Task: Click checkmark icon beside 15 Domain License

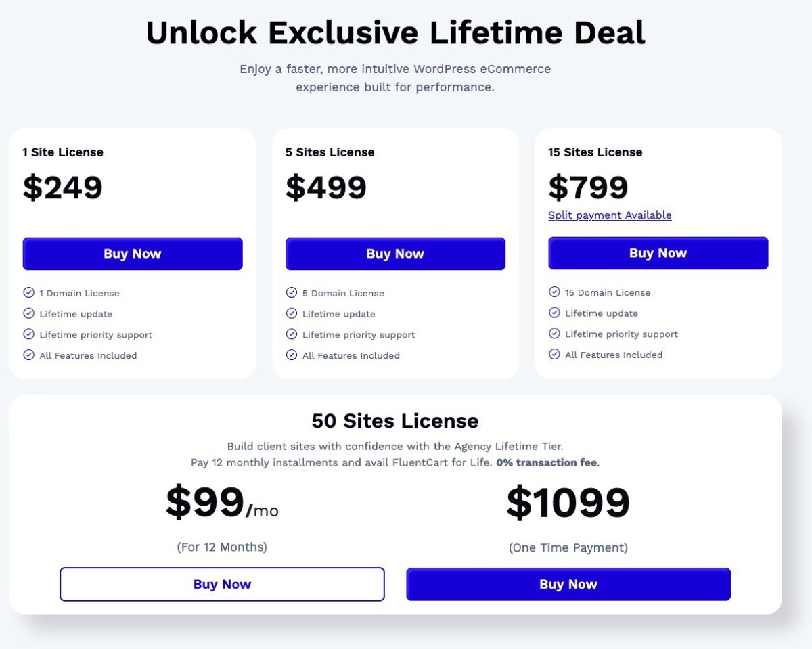Action: [554, 292]
